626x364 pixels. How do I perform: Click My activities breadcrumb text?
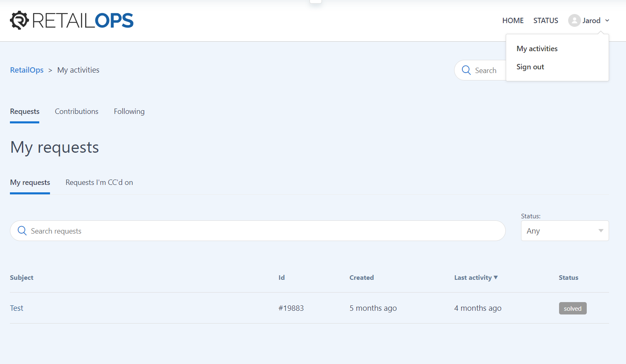[x=78, y=70]
